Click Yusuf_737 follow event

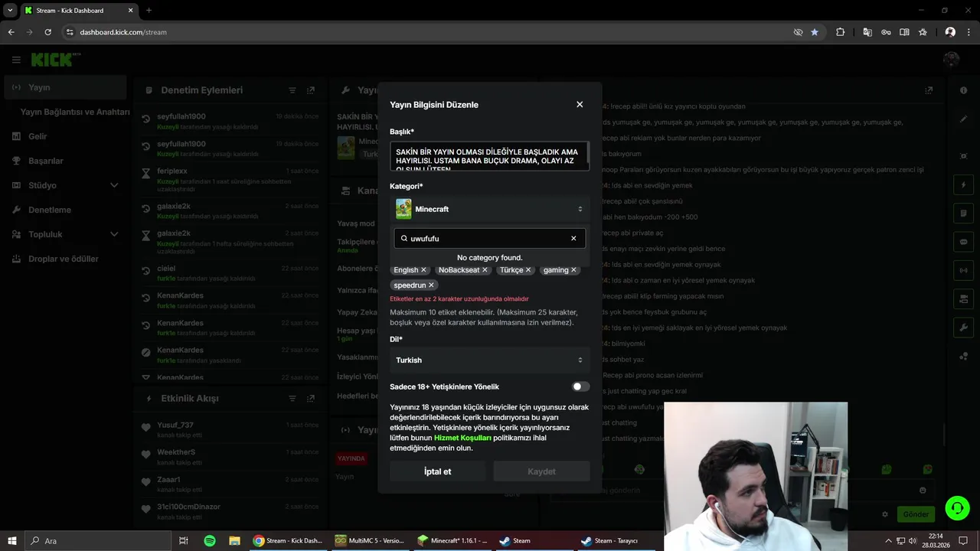pos(230,429)
